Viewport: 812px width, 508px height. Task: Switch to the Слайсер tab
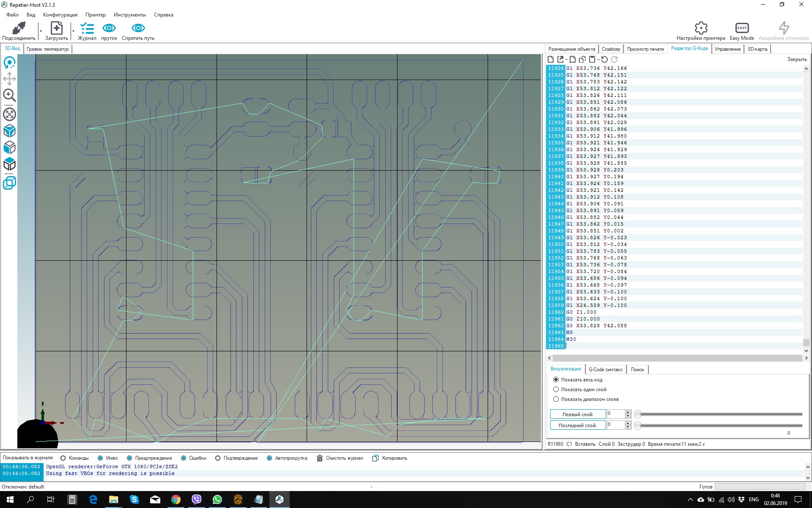pyautogui.click(x=611, y=49)
